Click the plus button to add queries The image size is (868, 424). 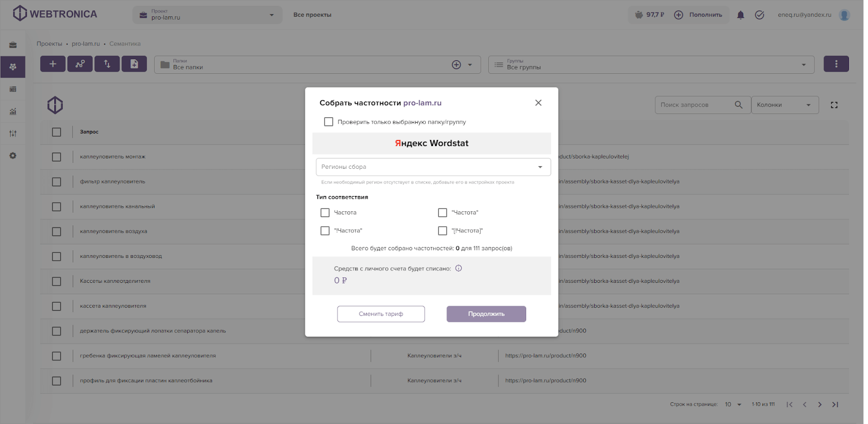tap(53, 64)
